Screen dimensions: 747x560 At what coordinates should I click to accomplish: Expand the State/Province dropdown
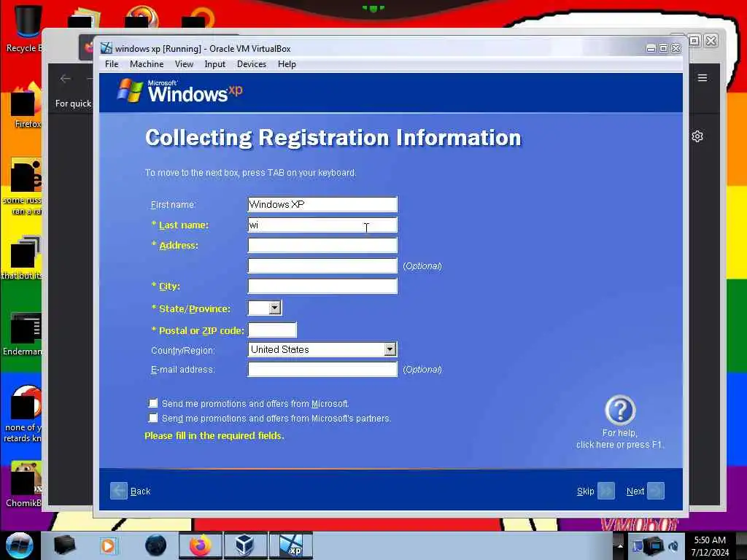(x=275, y=308)
